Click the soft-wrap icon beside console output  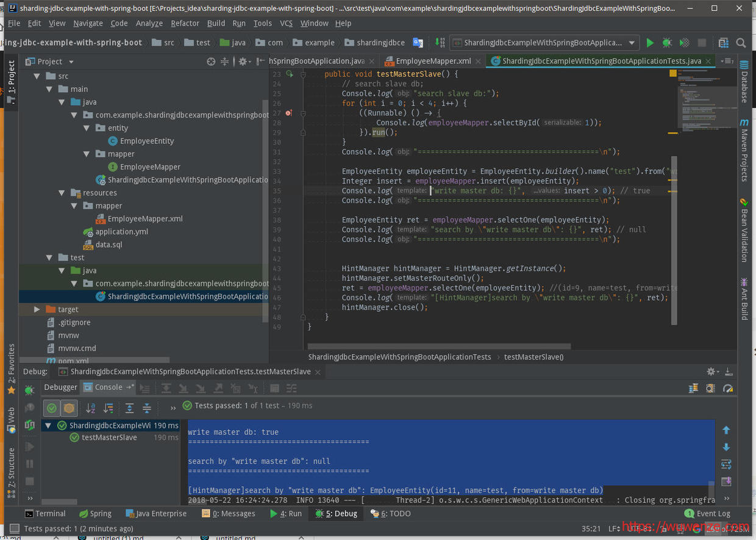(726, 464)
